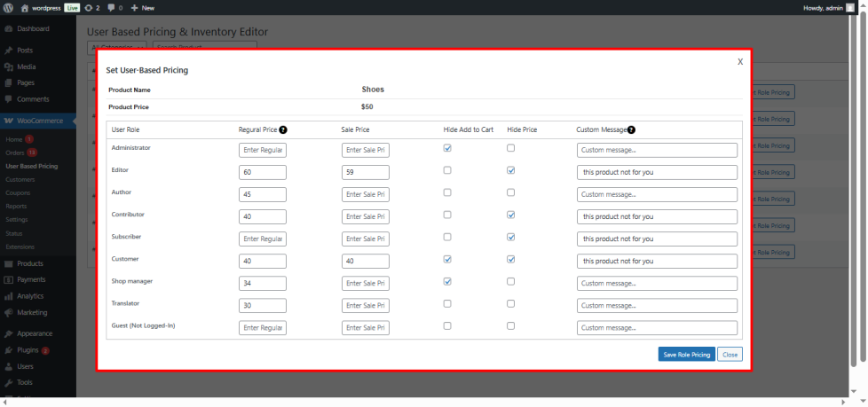This screenshot has height=407, width=868.
Task: Open the Products menu in sidebar
Action: point(30,263)
